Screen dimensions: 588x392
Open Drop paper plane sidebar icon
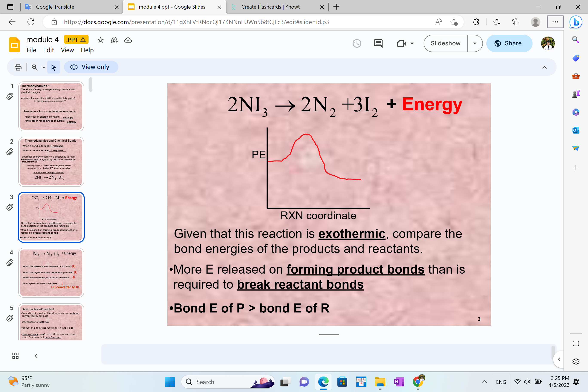pos(576,148)
